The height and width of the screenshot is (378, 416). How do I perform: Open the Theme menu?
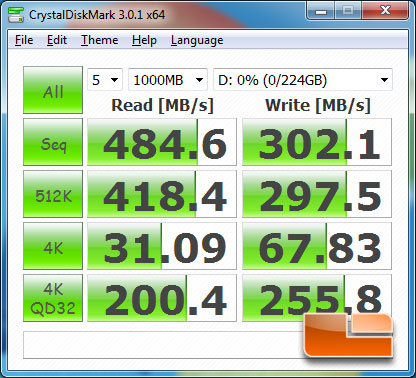99,40
